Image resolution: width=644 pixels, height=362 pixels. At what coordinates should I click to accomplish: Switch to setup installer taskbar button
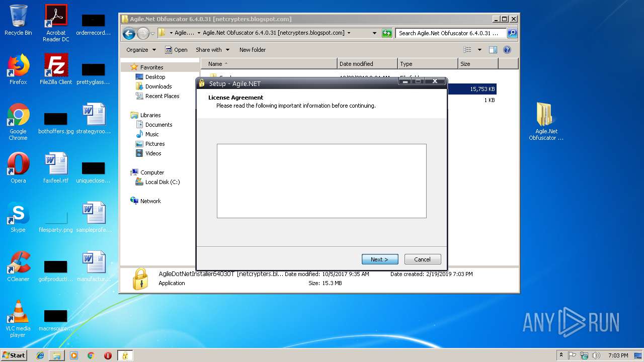tap(125, 355)
